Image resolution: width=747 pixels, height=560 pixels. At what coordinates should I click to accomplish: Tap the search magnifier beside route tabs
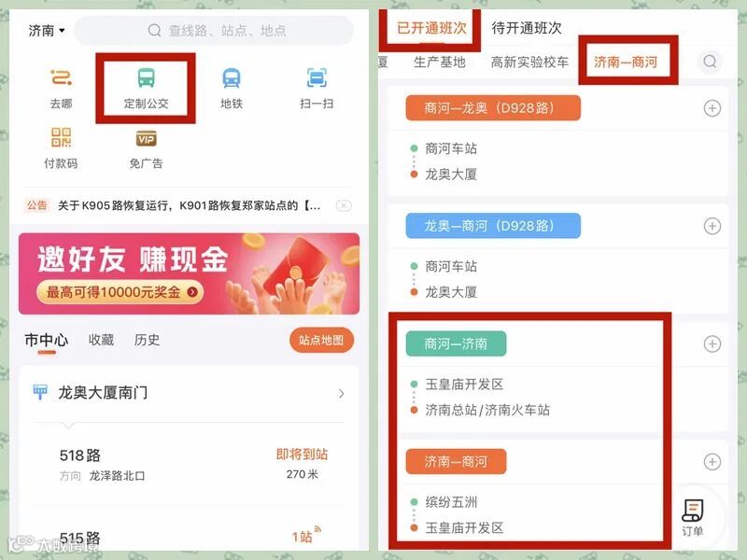pyautogui.click(x=710, y=62)
